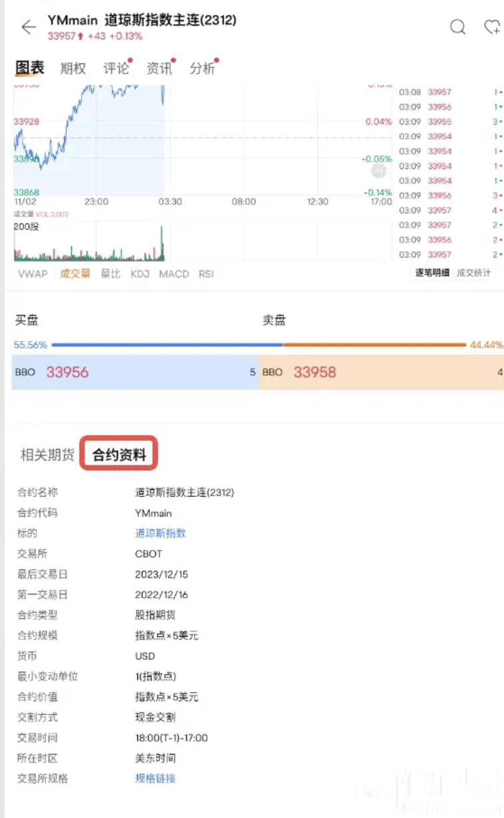The height and width of the screenshot is (818, 504).
Task: Select MACD indicator
Action: 174,274
